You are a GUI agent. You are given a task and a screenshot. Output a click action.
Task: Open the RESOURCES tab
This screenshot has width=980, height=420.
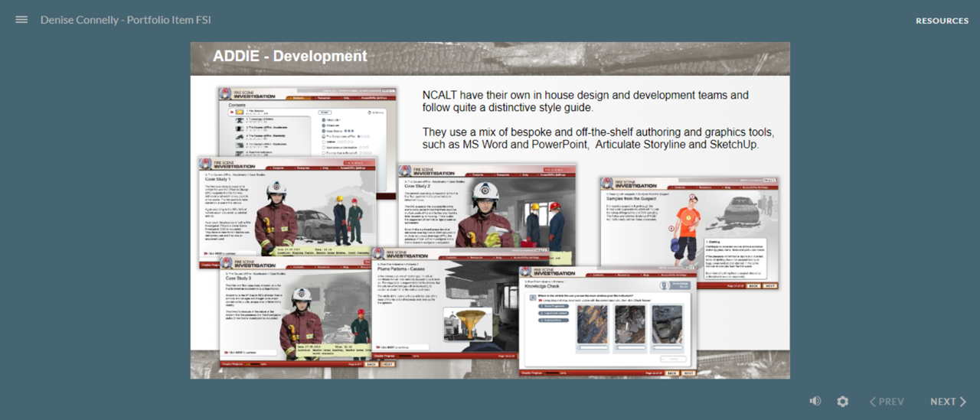click(942, 21)
